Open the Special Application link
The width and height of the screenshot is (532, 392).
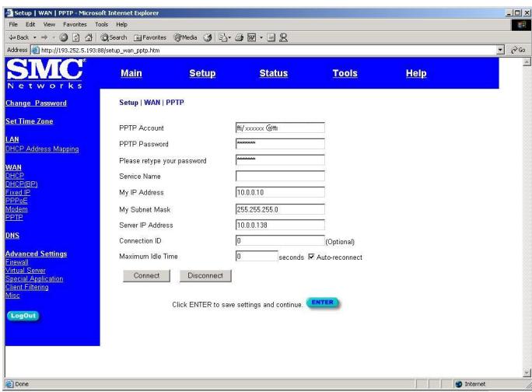[34, 278]
